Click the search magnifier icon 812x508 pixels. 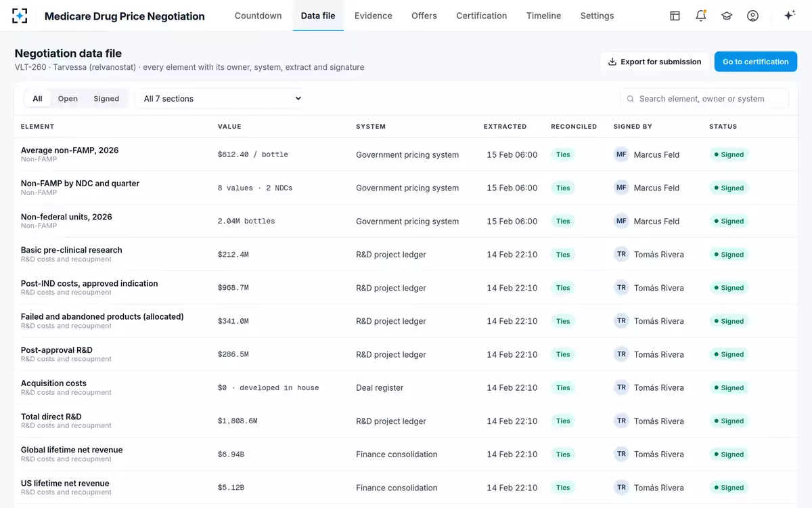point(631,99)
